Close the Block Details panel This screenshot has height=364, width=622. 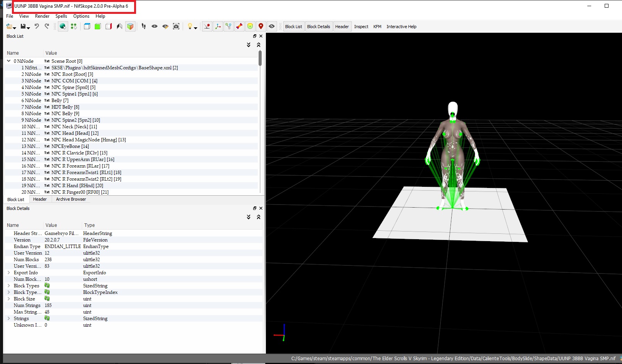coord(261,208)
